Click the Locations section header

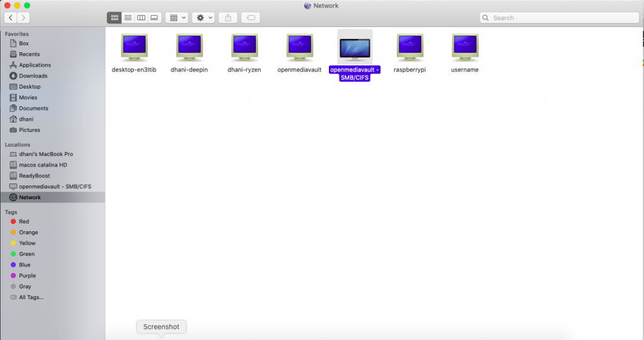tap(18, 145)
